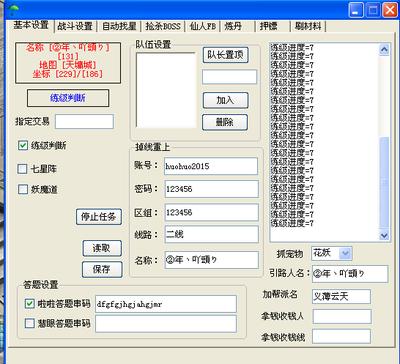Enable the 妖魔道 checkbox
Screen dimensions: 400x364
[x=23, y=190]
